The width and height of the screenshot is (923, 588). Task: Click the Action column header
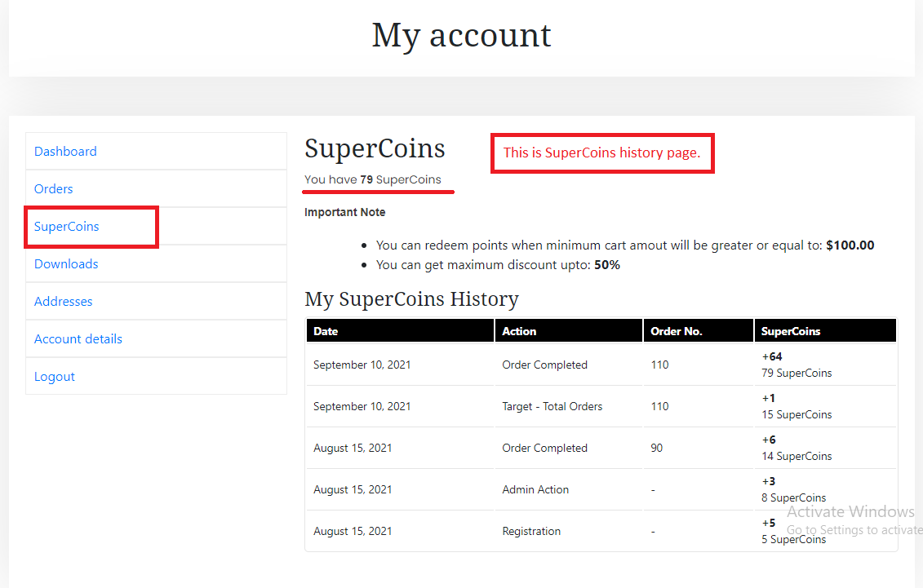[x=519, y=331]
